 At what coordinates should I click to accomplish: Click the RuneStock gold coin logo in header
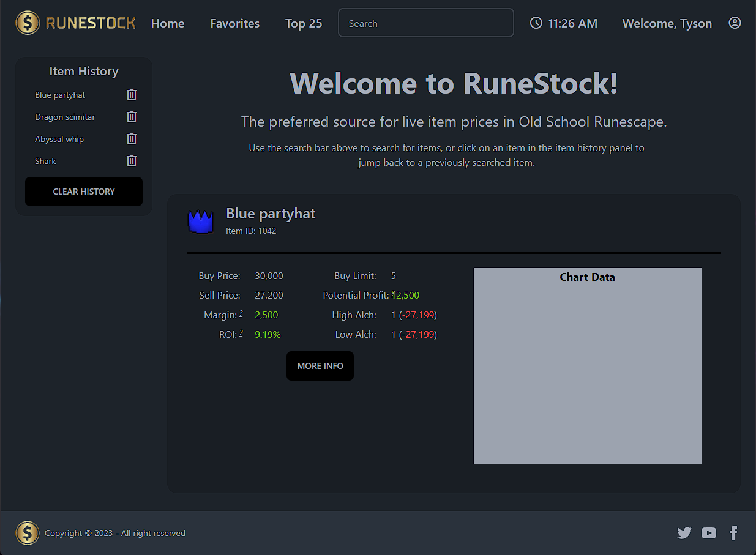(28, 23)
